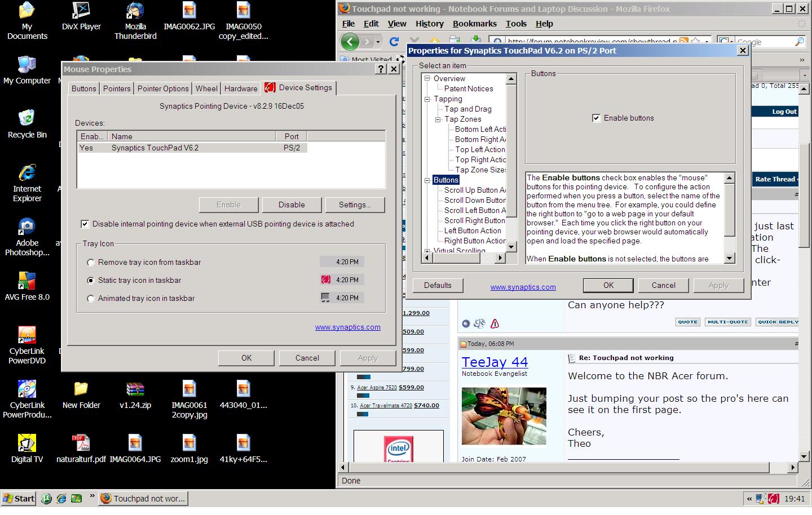Open the TeeJay 44 profile link
812x515 pixels.
[x=495, y=362]
